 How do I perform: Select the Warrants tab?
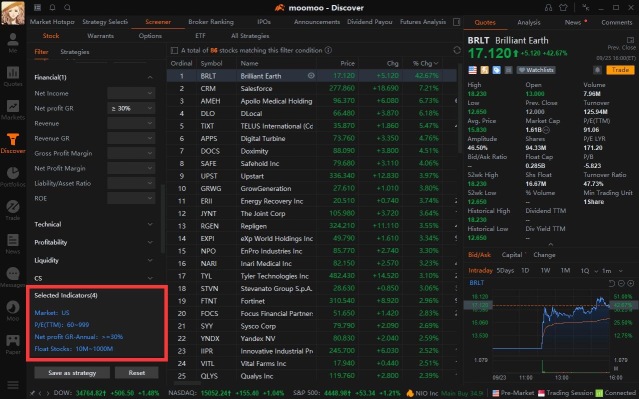tap(100, 36)
